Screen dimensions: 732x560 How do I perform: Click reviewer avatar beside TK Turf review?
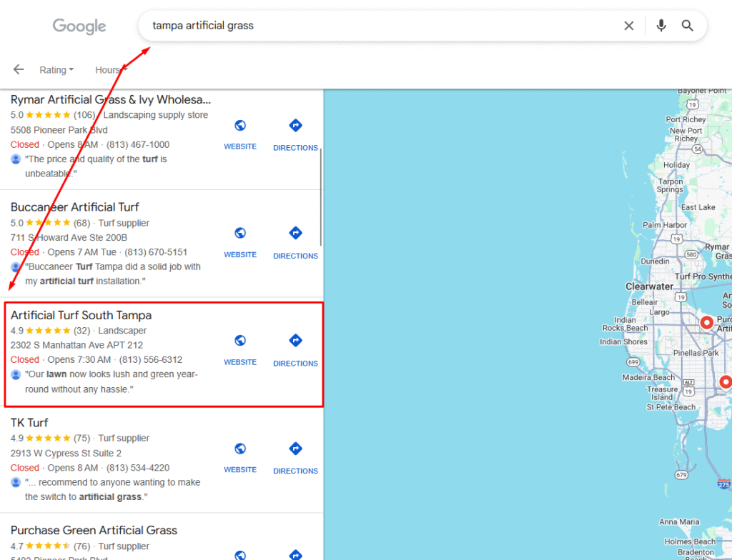coord(16,483)
